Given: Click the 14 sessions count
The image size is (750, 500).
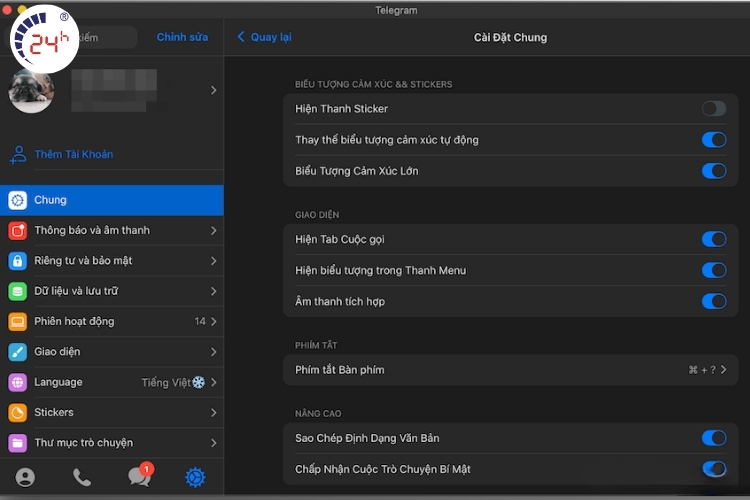Looking at the screenshot, I should click(x=200, y=321).
